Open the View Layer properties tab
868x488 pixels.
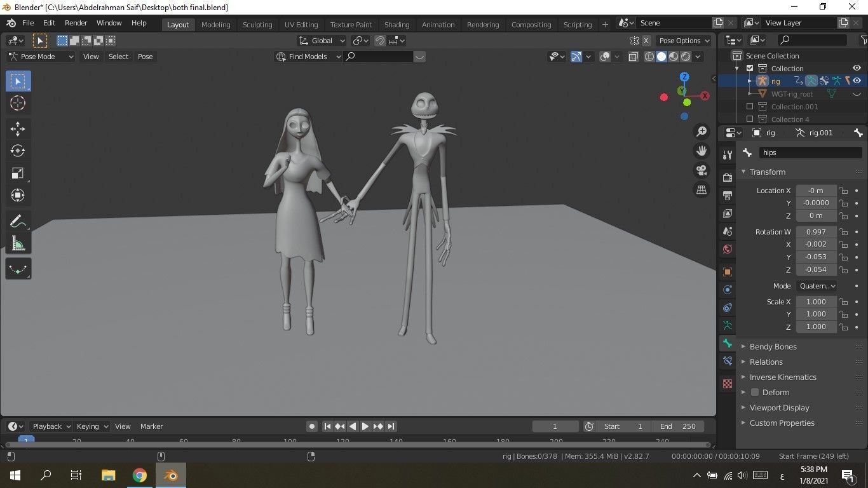pos(728,213)
